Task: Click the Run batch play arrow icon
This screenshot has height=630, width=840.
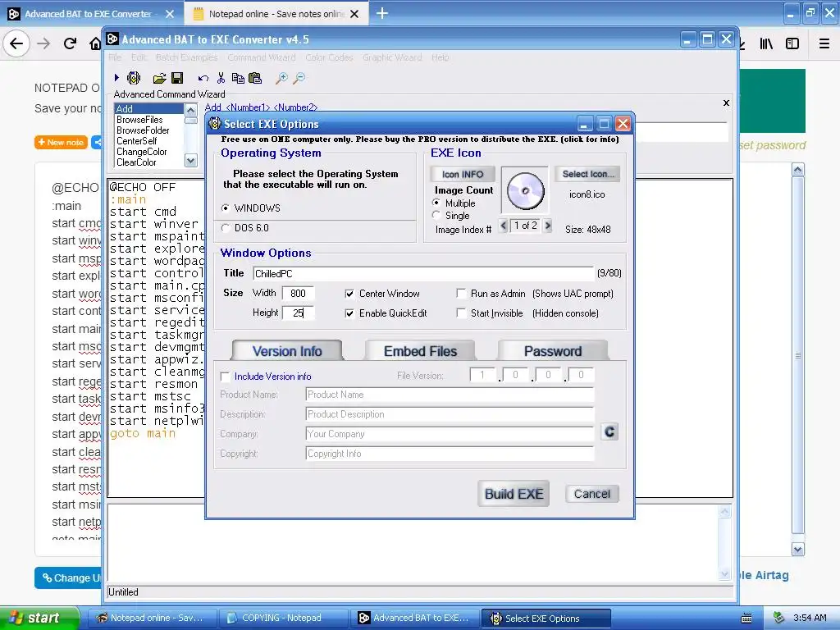Action: [116, 78]
